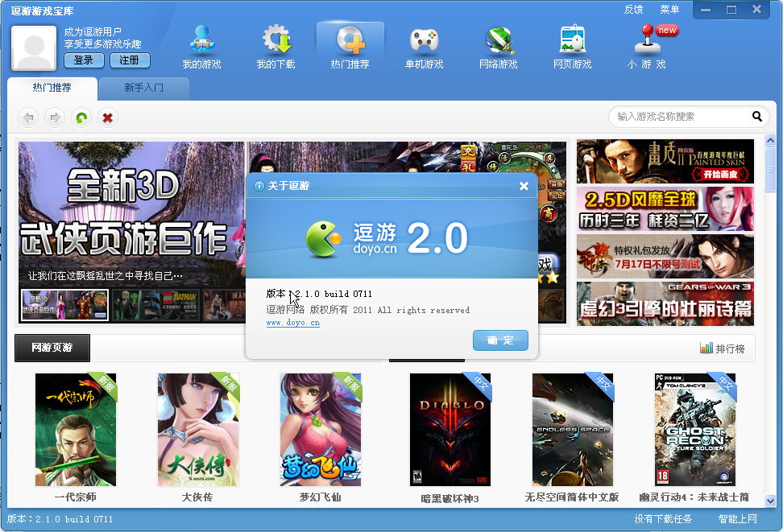This screenshot has width=783, height=532.
Task: Open 一代宗师 game cover
Action: pyautogui.click(x=76, y=430)
